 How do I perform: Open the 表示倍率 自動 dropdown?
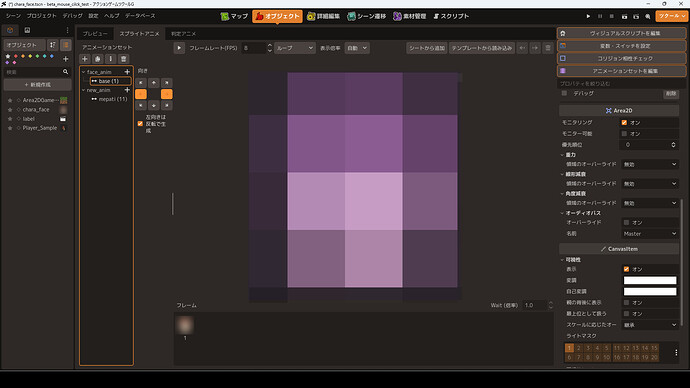357,48
